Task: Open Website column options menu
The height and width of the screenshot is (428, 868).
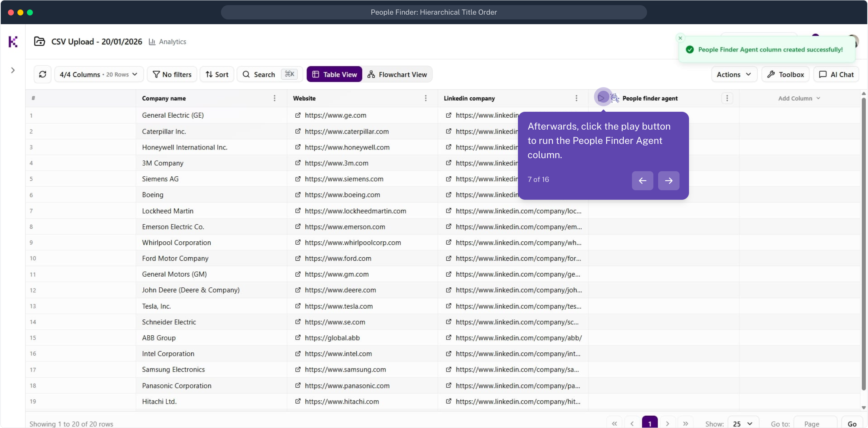Action: (426, 98)
